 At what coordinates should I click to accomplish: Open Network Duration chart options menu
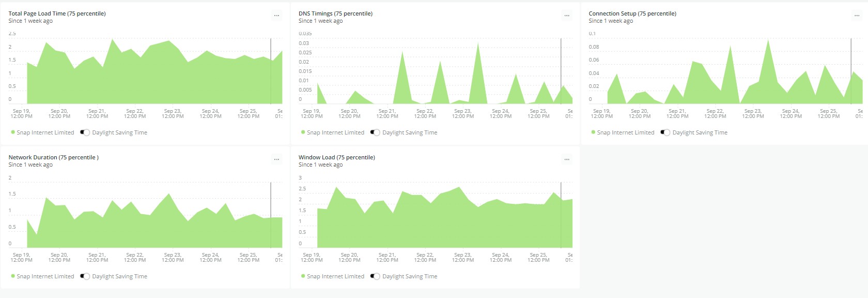pos(276,159)
